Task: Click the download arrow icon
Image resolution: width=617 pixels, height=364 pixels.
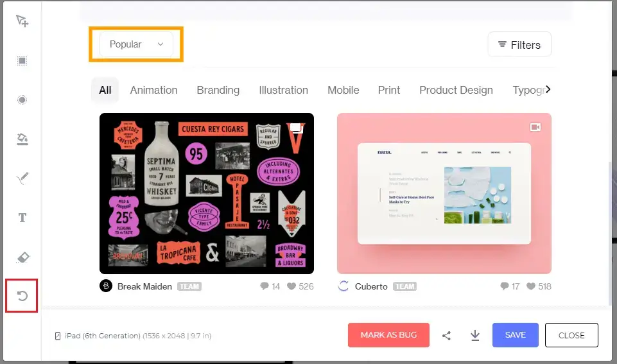Action: [475, 335]
